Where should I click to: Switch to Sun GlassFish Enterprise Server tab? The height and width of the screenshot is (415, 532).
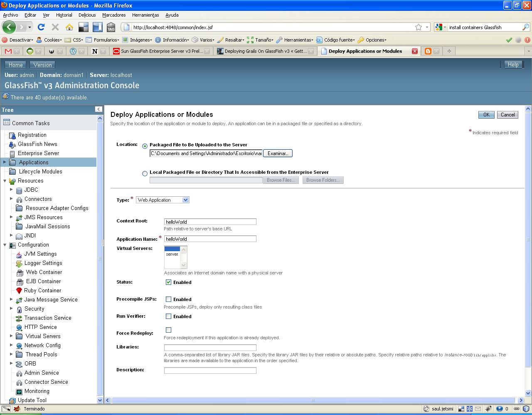click(x=162, y=51)
